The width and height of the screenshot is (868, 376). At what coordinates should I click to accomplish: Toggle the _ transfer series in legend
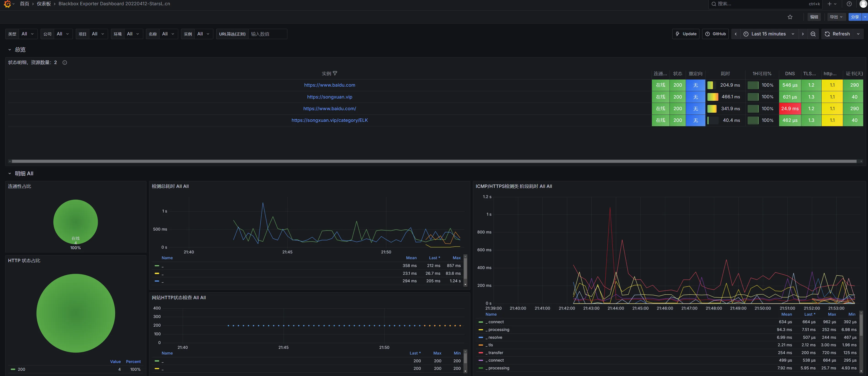click(495, 353)
